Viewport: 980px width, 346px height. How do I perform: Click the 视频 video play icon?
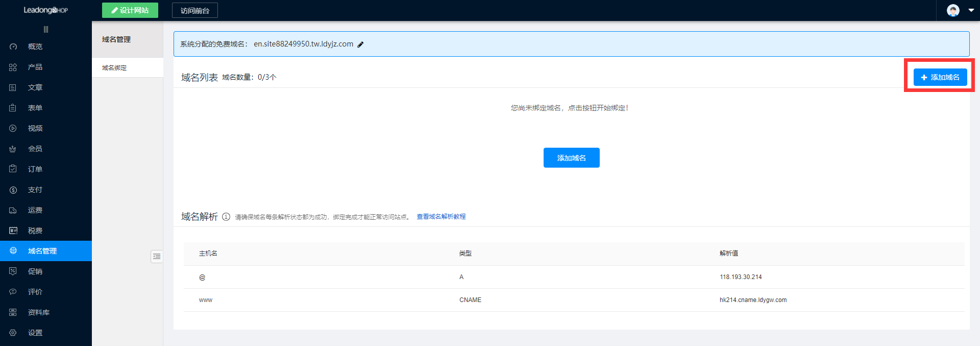13,128
